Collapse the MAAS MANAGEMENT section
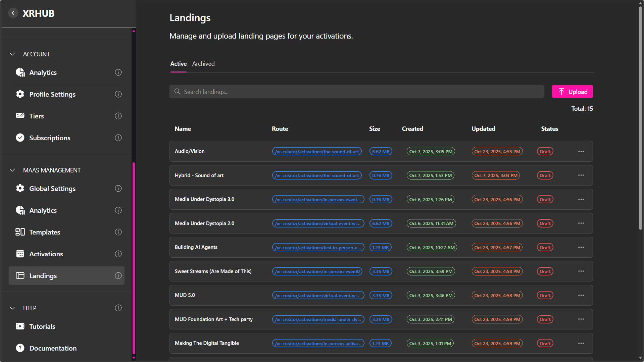 click(x=12, y=170)
